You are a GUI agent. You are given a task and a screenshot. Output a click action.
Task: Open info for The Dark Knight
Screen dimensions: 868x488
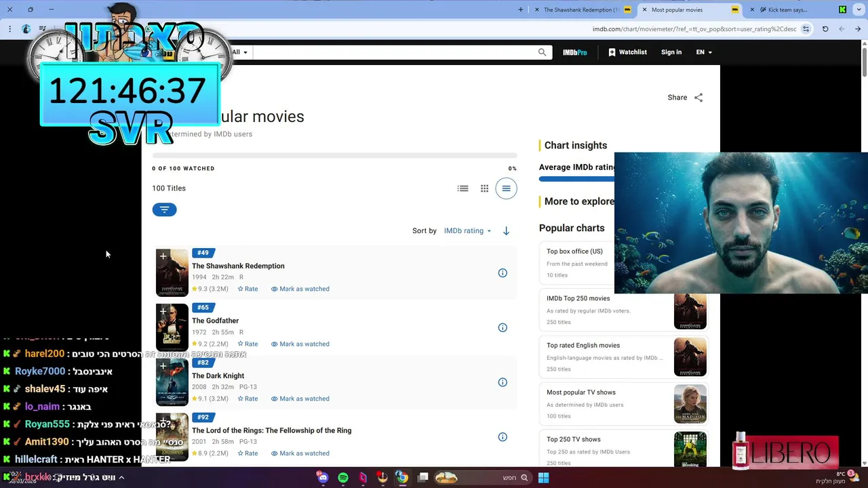(x=502, y=382)
